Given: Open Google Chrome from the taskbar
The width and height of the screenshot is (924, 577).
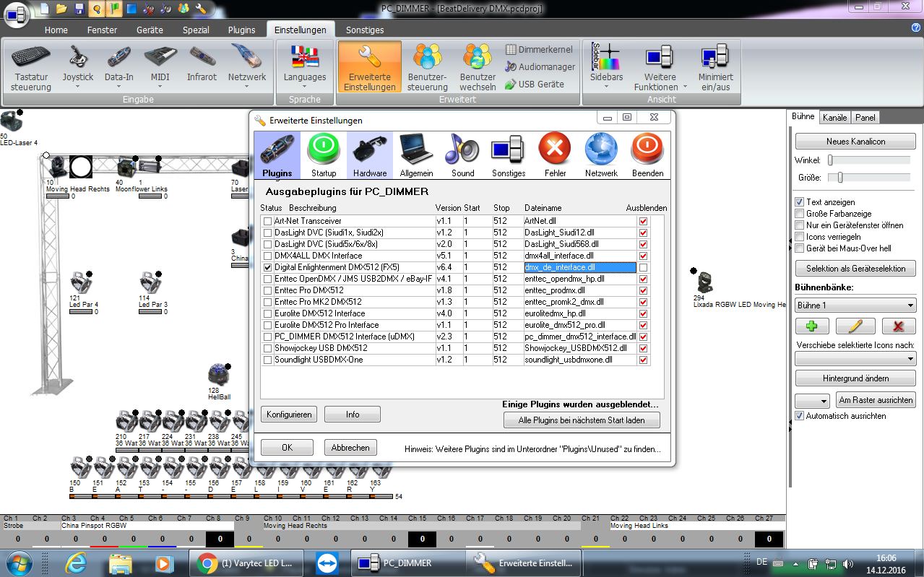Looking at the screenshot, I should pos(245,563).
